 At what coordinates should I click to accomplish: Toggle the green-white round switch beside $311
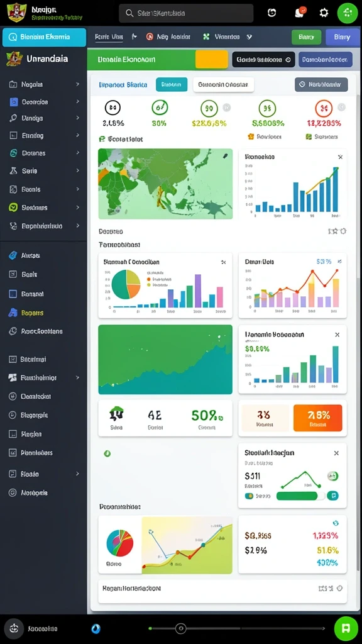click(332, 476)
